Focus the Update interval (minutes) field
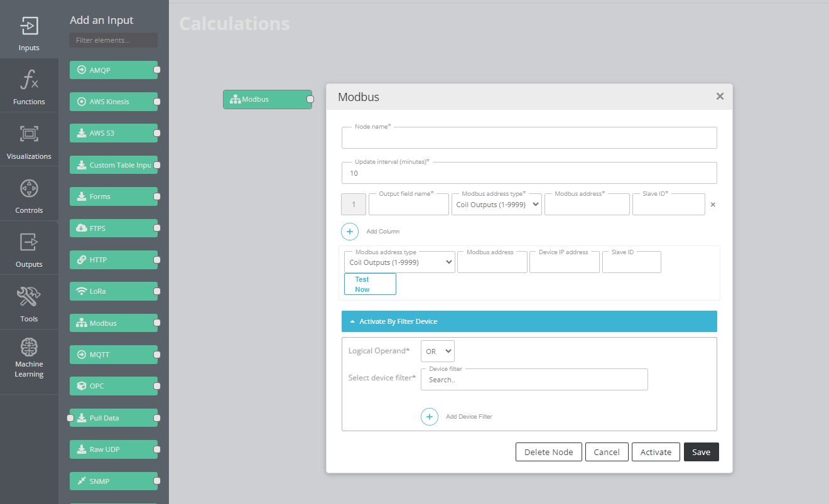This screenshot has width=829, height=504. coord(529,173)
